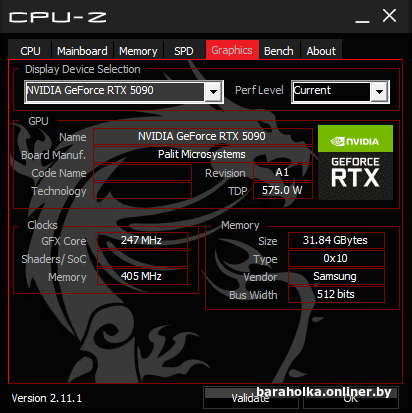Click the Validate button
The image size is (412, 413).
(251, 398)
